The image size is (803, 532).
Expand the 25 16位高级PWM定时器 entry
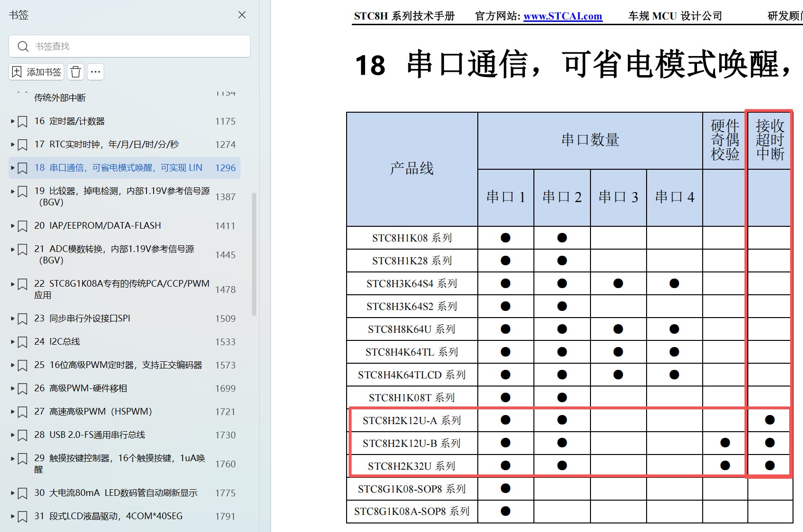(x=11, y=365)
